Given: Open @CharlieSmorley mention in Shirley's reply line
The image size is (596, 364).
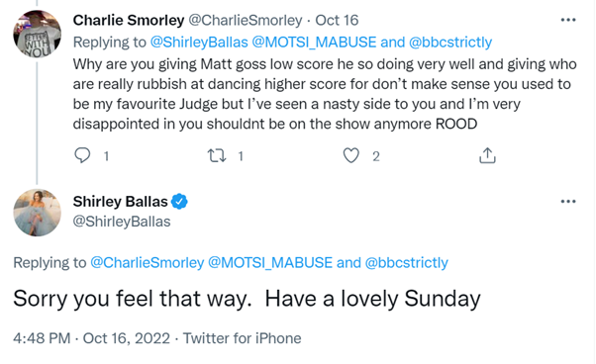Looking at the screenshot, I should (x=148, y=263).
